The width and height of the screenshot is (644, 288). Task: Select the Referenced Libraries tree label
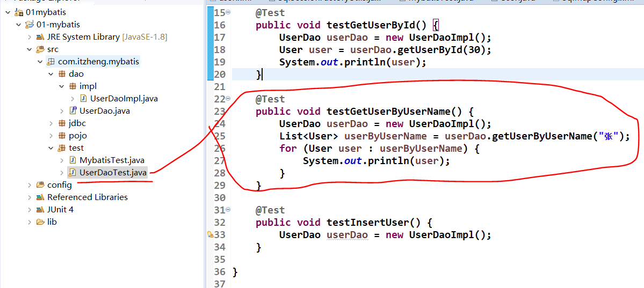(x=88, y=197)
